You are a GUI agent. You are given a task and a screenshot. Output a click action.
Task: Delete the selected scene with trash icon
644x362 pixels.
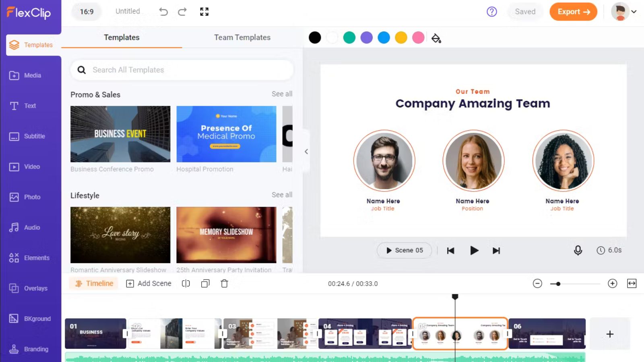225,284
